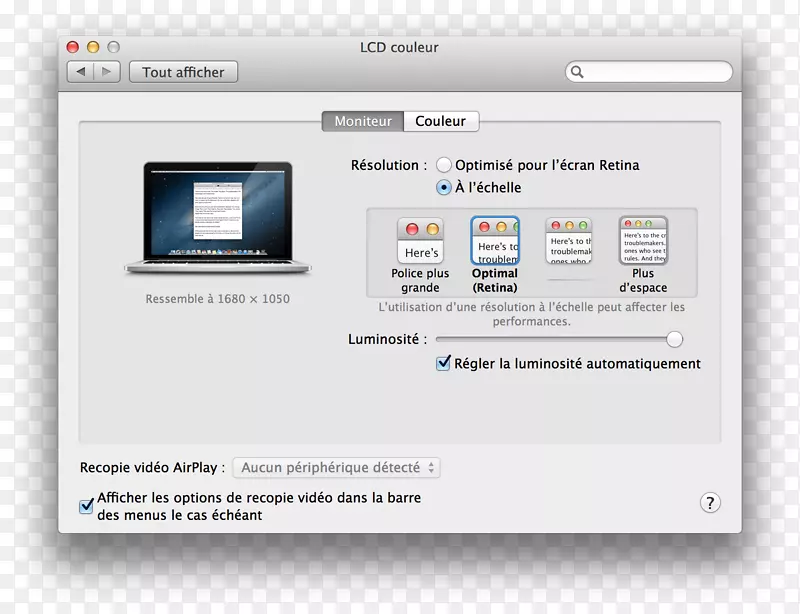Select the "Plus d'espace" resolution thumbnail

643,240
